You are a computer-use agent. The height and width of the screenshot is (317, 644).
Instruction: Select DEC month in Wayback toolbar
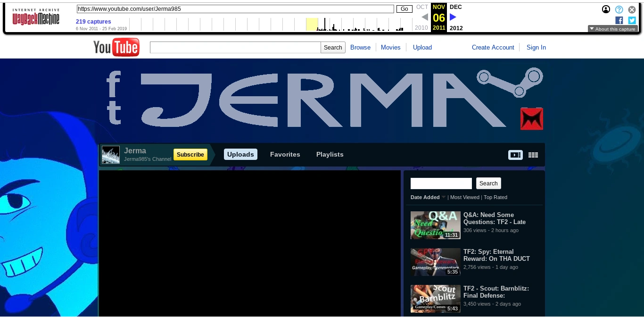(456, 7)
